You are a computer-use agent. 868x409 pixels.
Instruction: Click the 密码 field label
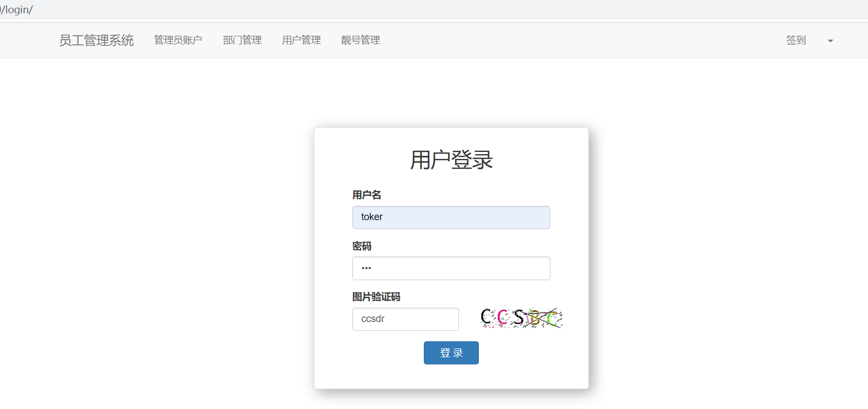point(362,246)
